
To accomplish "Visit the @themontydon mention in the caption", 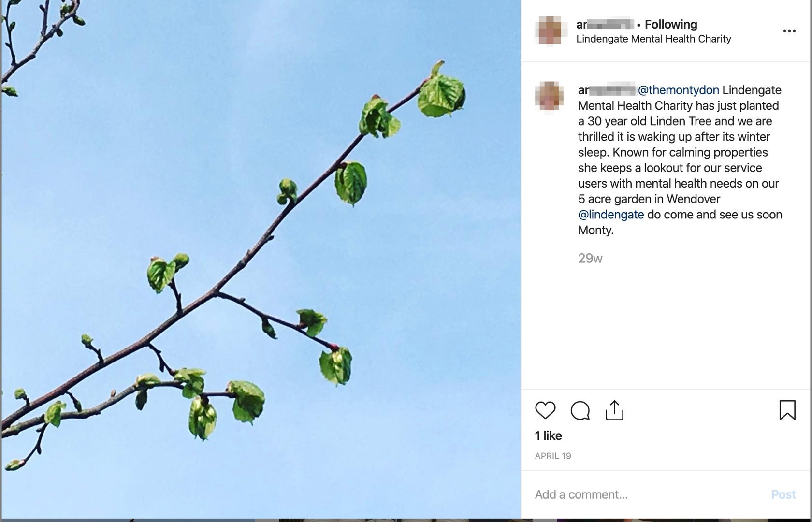I will (678, 90).
